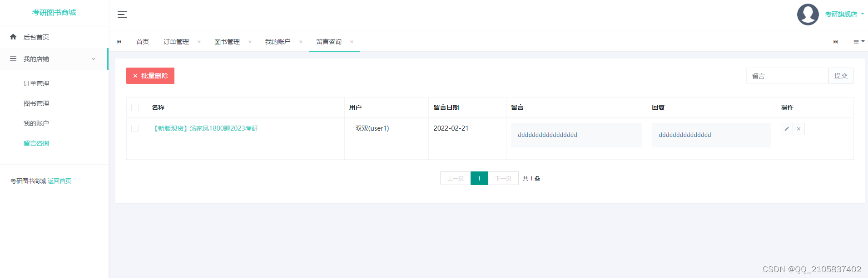The width and height of the screenshot is (868, 278).
Task: Click the user avatar icon
Action: point(808,15)
